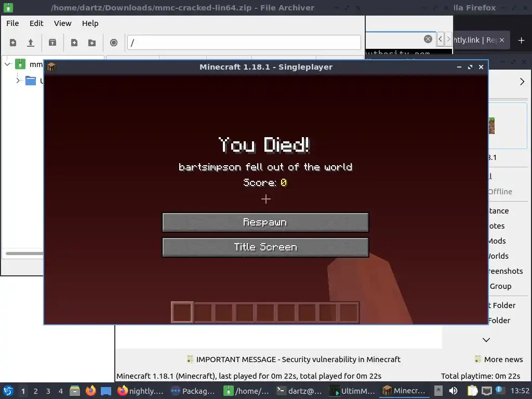532x399 pixels.
Task: Expand the subfolder node in archive tree
Action: point(18,81)
